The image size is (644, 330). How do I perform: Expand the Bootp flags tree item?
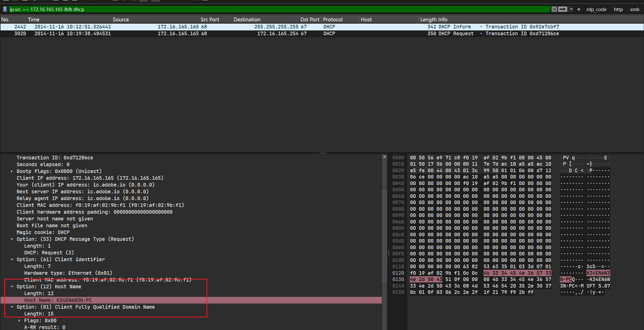pos(12,171)
